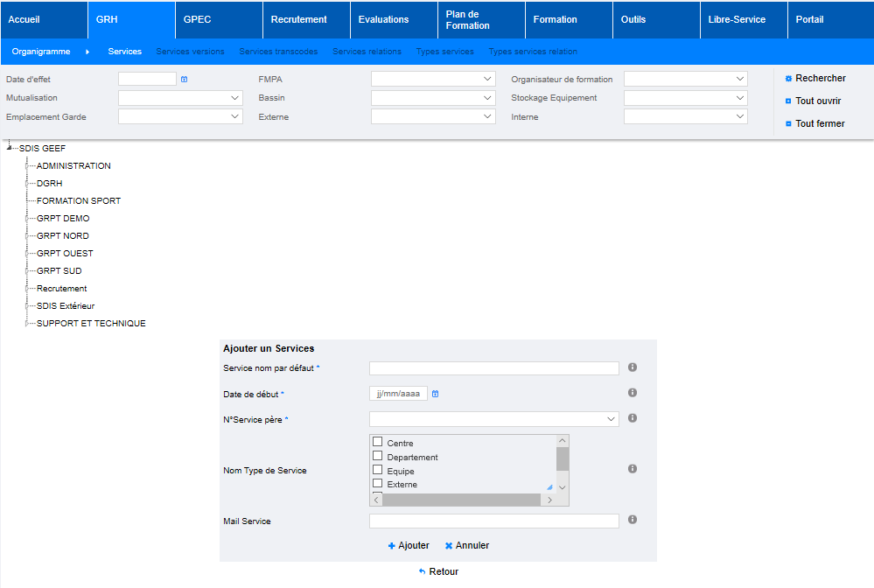Image resolution: width=874 pixels, height=588 pixels.
Task: Open the FMPA dropdown
Action: click(433, 79)
